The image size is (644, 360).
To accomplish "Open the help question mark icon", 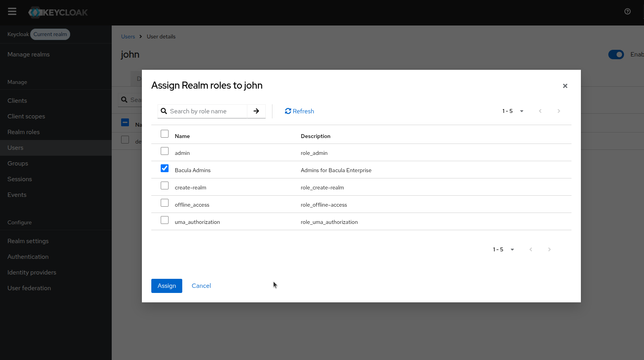I will 627,12.
